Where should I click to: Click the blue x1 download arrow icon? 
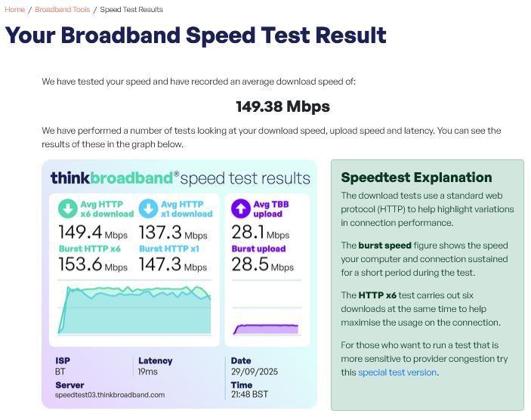(148, 208)
